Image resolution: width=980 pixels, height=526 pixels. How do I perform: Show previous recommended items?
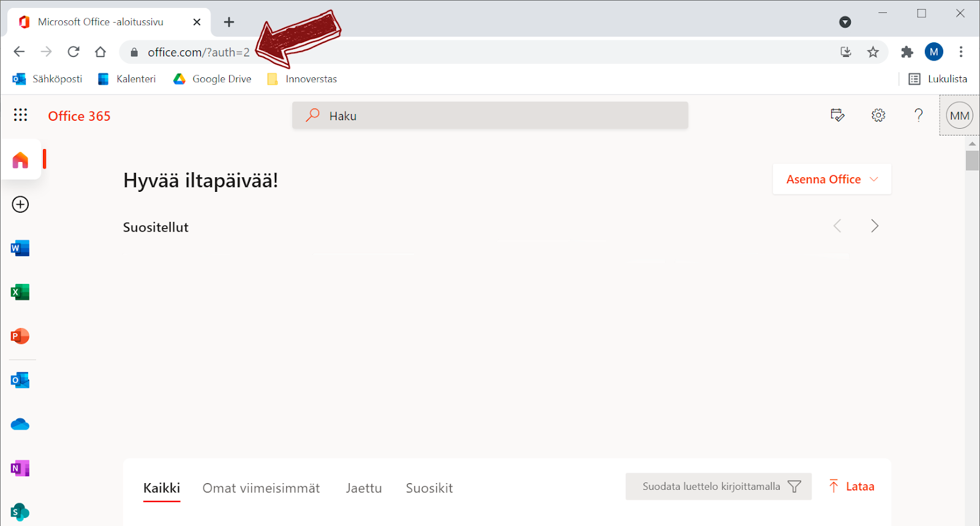click(837, 226)
